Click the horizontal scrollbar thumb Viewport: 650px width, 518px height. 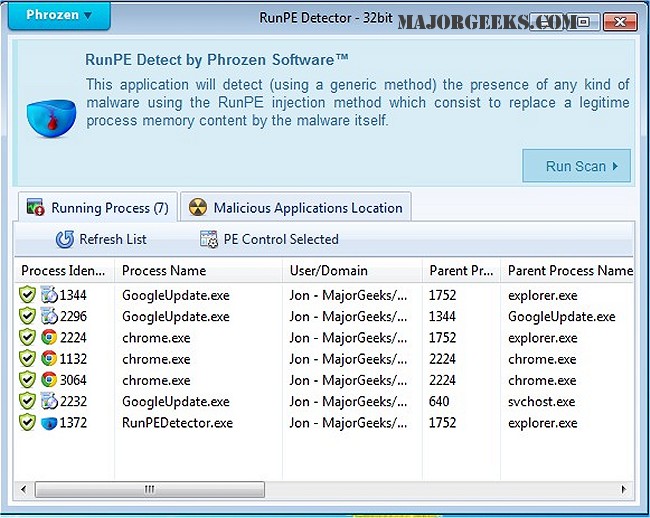coord(150,489)
